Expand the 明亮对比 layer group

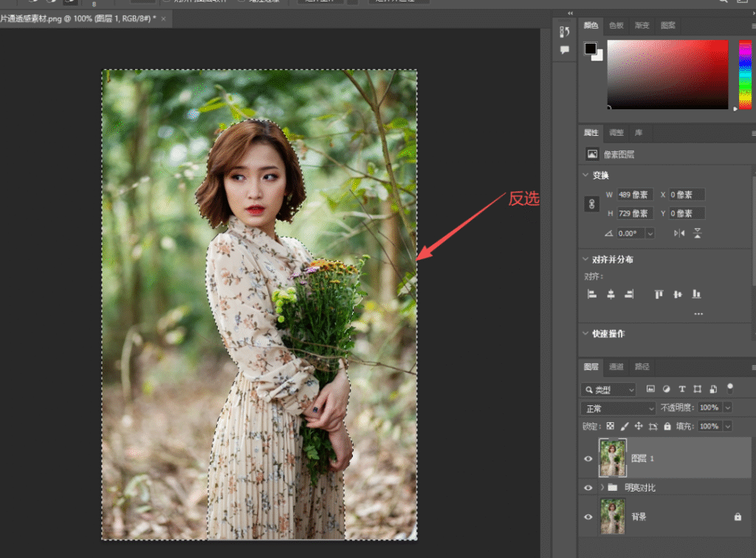point(602,488)
